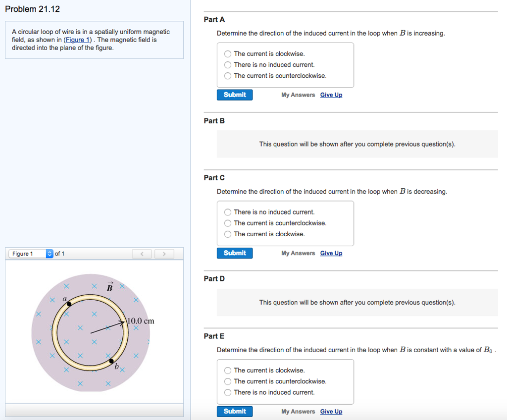Click the '10.0 cm' radius label
The image size is (507, 420).
coord(141,321)
